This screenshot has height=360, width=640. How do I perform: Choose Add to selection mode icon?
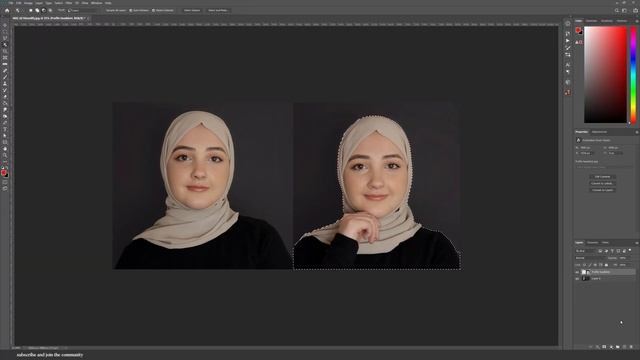click(x=37, y=10)
